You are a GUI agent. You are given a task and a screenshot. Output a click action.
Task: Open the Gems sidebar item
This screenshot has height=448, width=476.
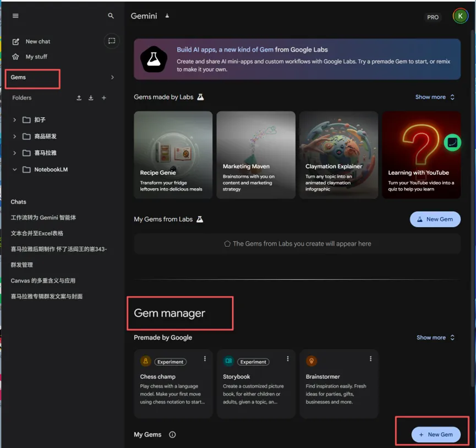pos(18,78)
